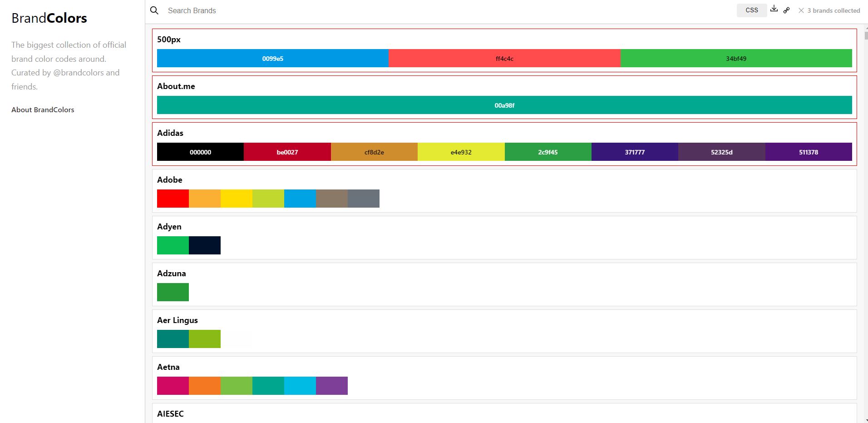Viewport: 868px width, 423px height.
Task: Select the Adidas brand title
Action: coord(170,133)
